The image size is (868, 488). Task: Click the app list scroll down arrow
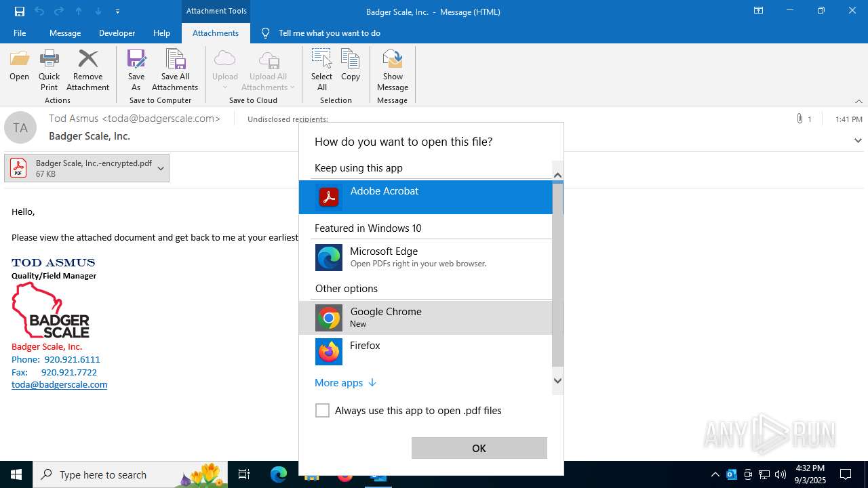coord(557,380)
